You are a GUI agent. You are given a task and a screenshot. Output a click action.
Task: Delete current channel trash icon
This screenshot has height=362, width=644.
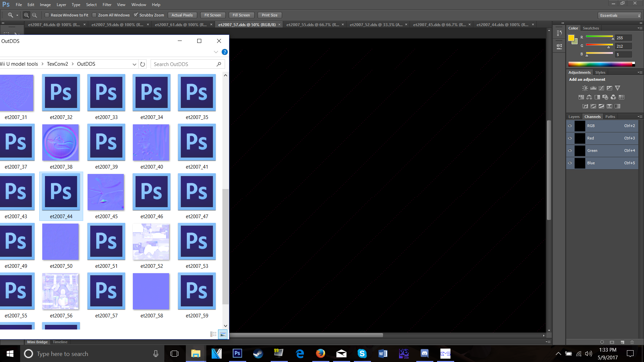[x=632, y=342]
